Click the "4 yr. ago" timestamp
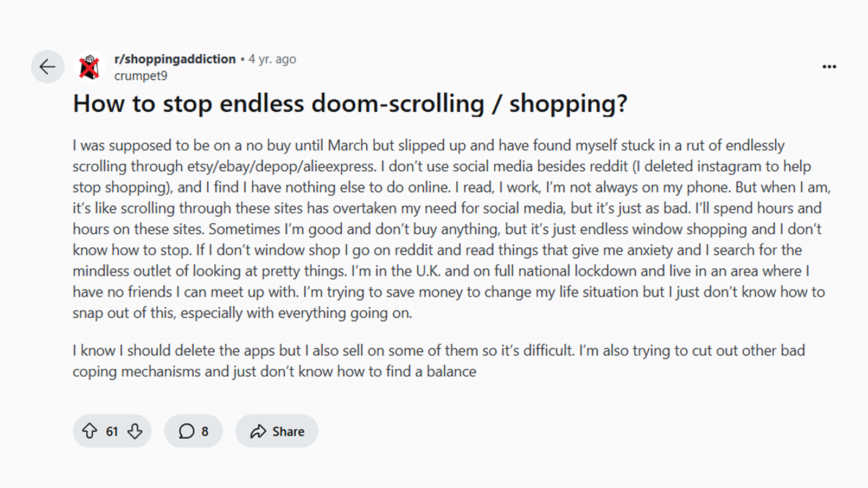The width and height of the screenshot is (868, 488). (272, 59)
